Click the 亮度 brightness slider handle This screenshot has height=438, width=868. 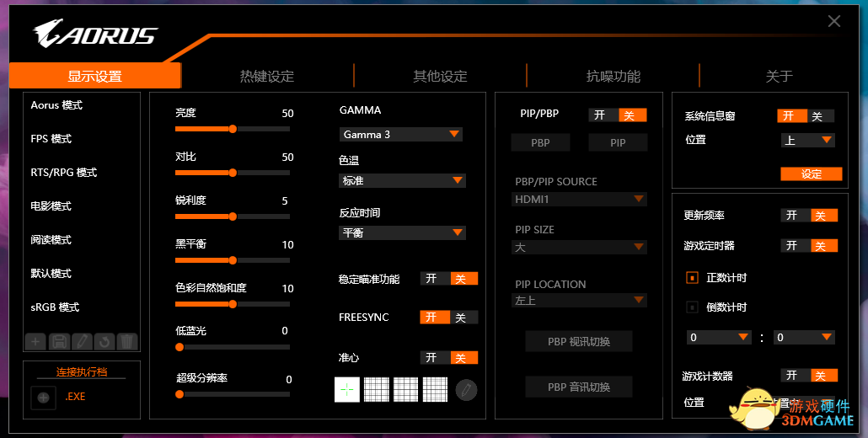click(x=233, y=129)
